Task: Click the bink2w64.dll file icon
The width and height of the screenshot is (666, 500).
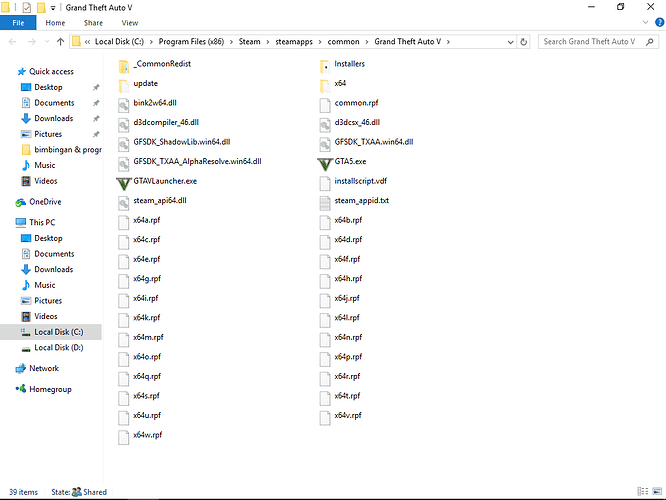Action: 124,105
